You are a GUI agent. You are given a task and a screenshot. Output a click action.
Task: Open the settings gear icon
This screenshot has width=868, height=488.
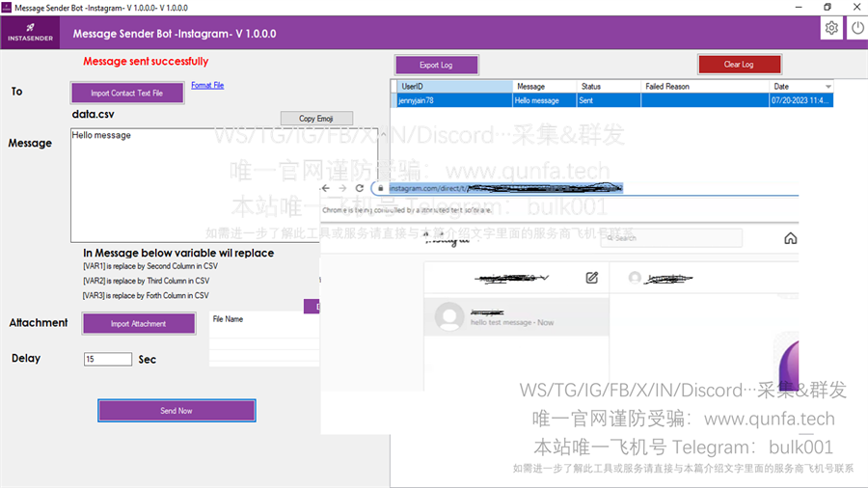tap(831, 28)
